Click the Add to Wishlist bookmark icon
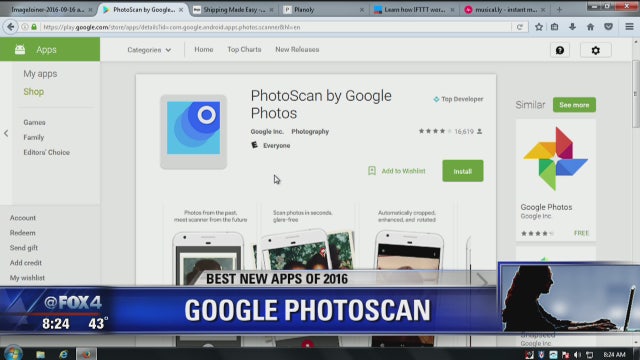Viewport: 640px width, 360px height. tap(371, 171)
